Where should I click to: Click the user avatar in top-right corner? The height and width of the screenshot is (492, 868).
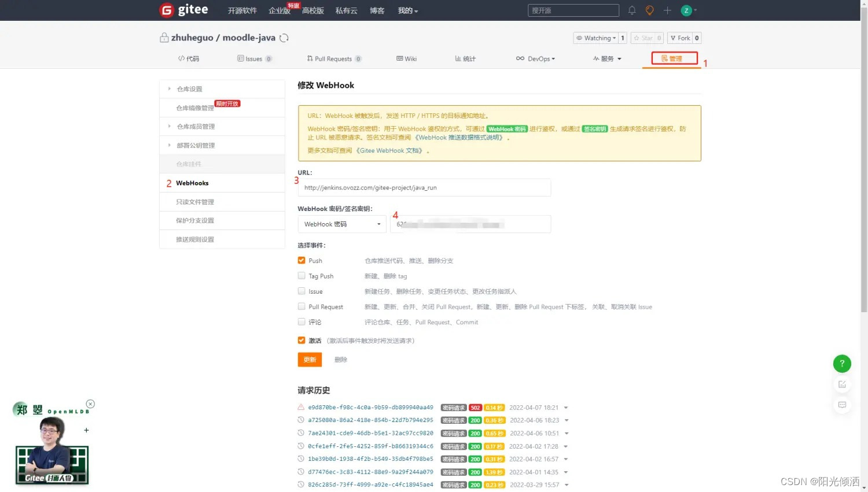pos(686,10)
